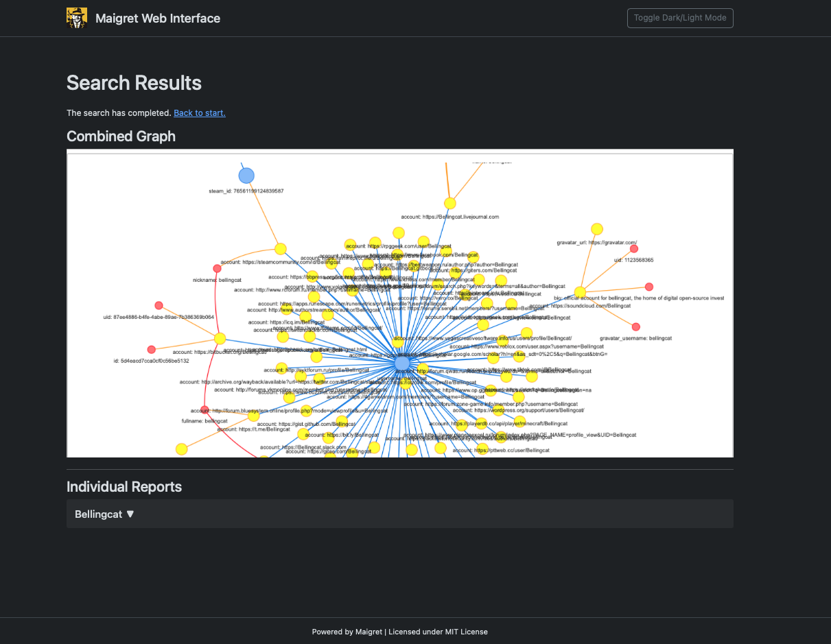The width and height of the screenshot is (831, 644).
Task: Select the red fullname: bellingcat node
Action: click(204, 410)
